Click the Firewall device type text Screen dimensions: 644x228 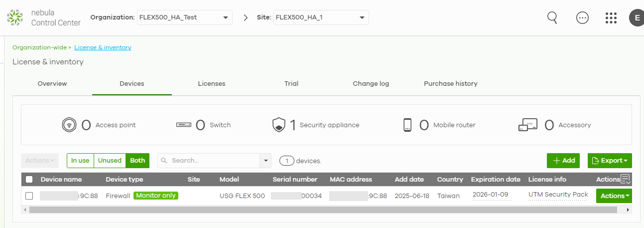(x=118, y=196)
